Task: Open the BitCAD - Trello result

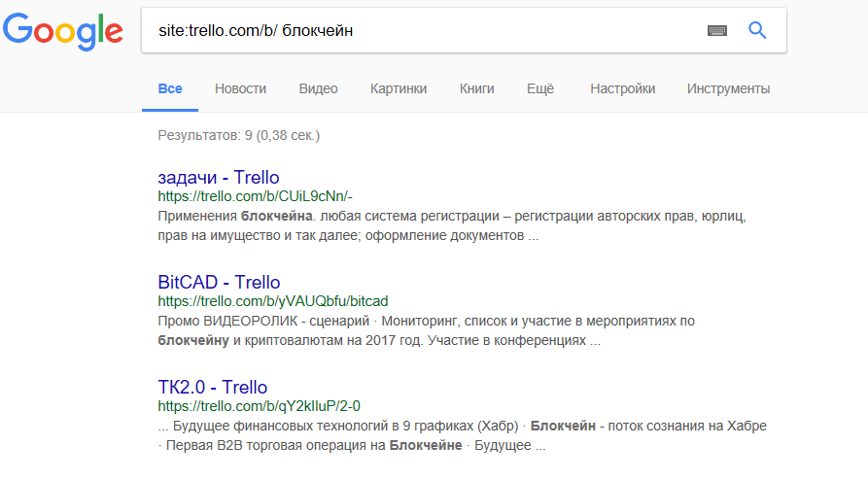Action: tap(219, 283)
